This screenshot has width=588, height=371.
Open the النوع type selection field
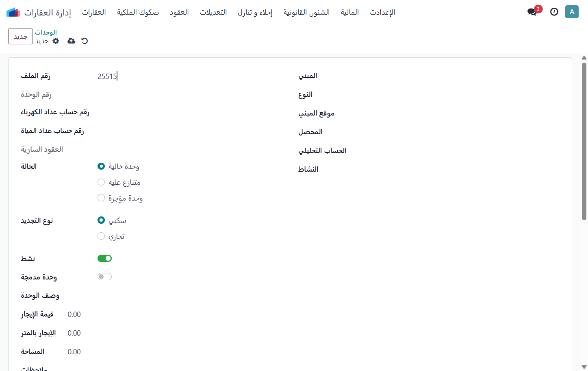[x=467, y=94]
